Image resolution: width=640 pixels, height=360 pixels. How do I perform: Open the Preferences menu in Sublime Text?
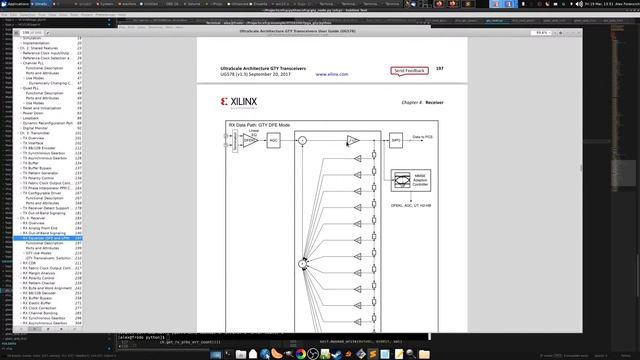105,15
